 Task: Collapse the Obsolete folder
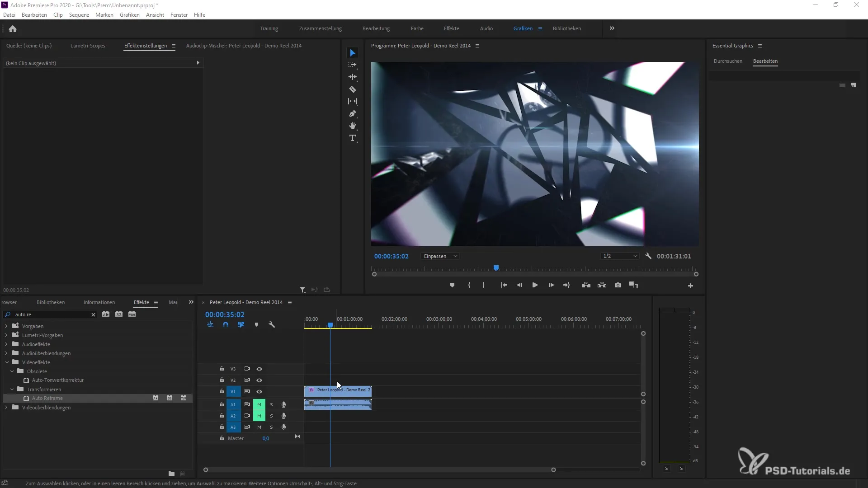coord(12,371)
